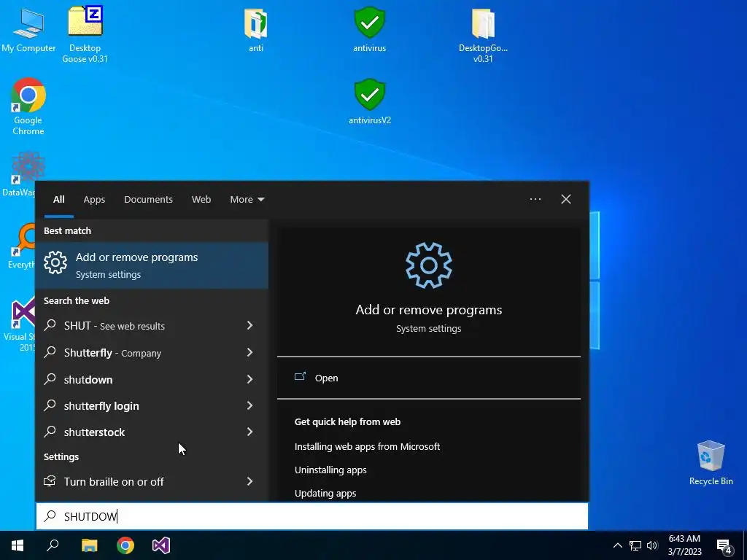Select the Desktop Goose v0.31 zip folder
This screenshot has height=560, width=747.
pos(85,34)
